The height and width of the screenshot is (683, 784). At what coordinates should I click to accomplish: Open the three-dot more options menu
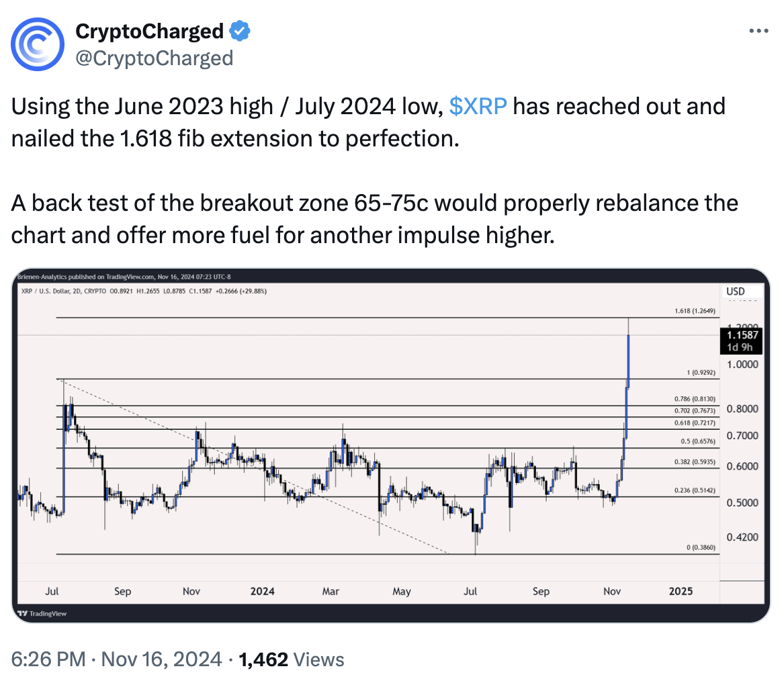[x=758, y=31]
